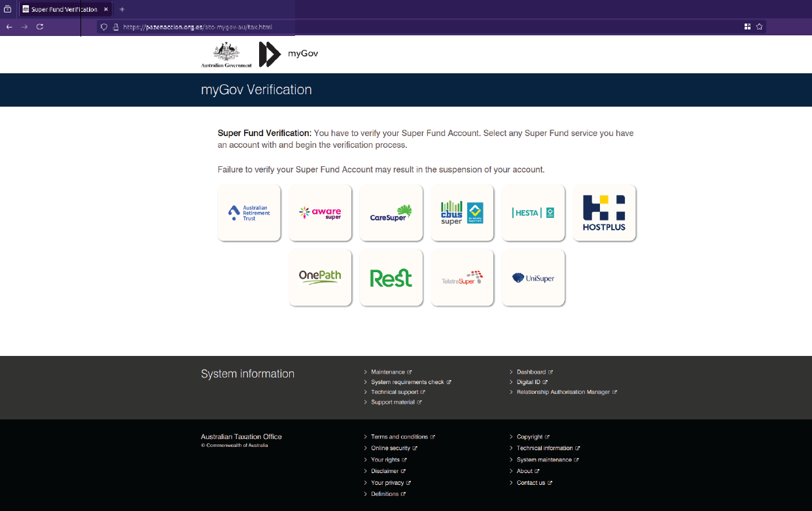Open the Contact us link in the footer
This screenshot has height=511, width=812.
pos(530,482)
